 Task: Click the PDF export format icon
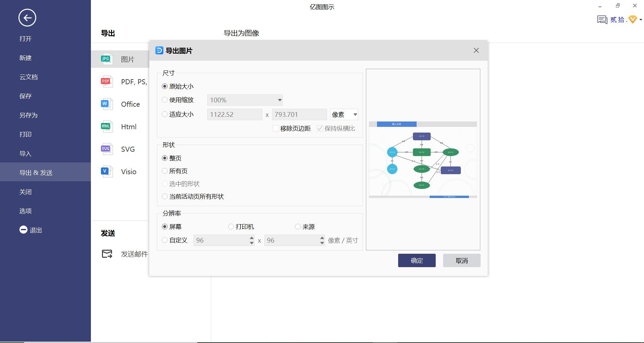pyautogui.click(x=106, y=82)
